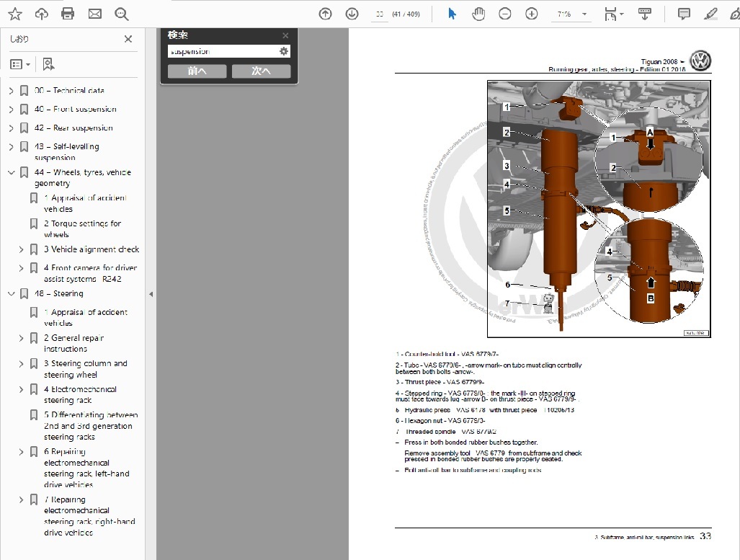Close the 検索 search panel
Screen dimensions: 740x560
[285, 35]
